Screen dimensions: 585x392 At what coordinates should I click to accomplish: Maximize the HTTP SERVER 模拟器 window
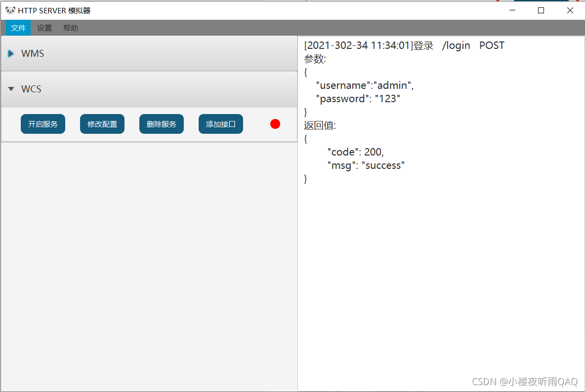click(x=541, y=10)
